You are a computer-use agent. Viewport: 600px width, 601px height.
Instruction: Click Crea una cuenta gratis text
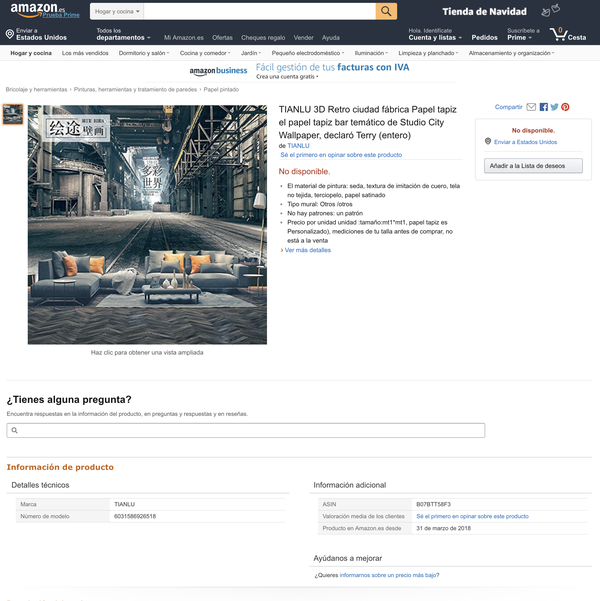click(286, 77)
